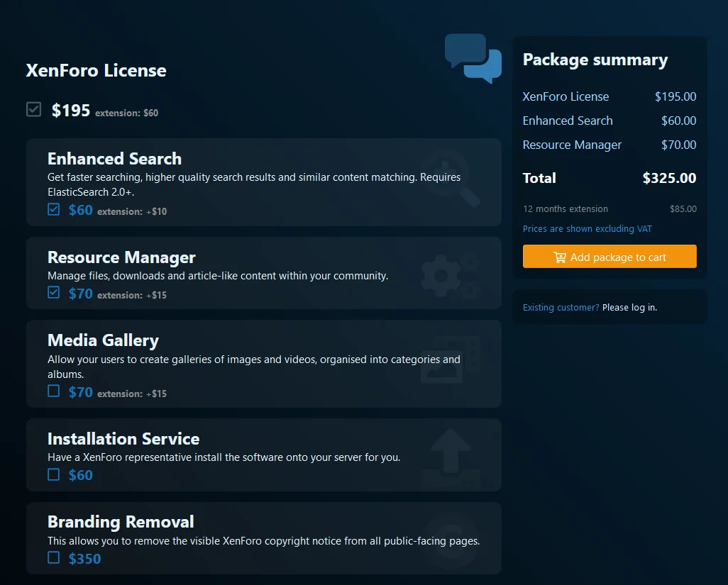
Task: Click the XenForo speech bubbles logo
Action: (x=473, y=58)
